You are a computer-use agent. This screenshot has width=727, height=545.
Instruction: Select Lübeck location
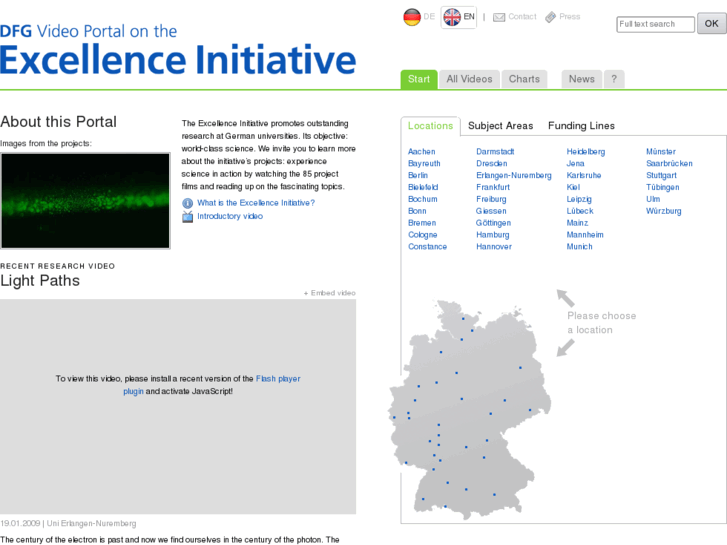coord(580,211)
